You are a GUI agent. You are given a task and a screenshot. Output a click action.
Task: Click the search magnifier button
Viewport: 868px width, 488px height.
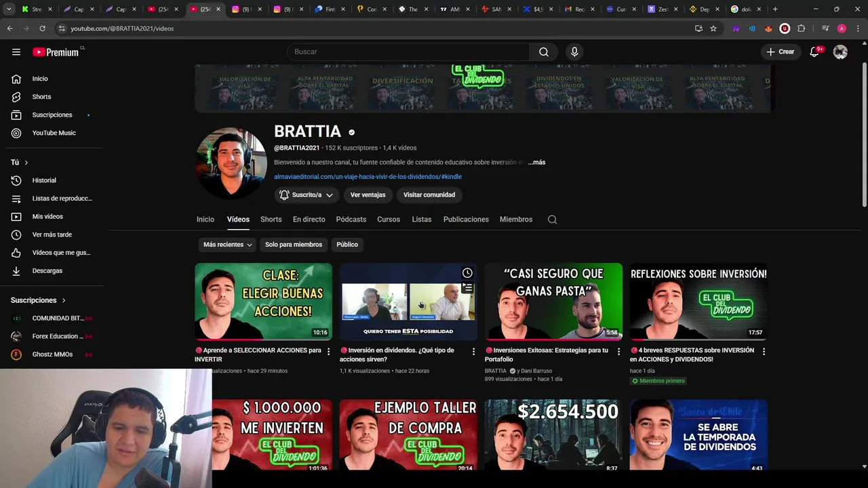click(x=544, y=52)
